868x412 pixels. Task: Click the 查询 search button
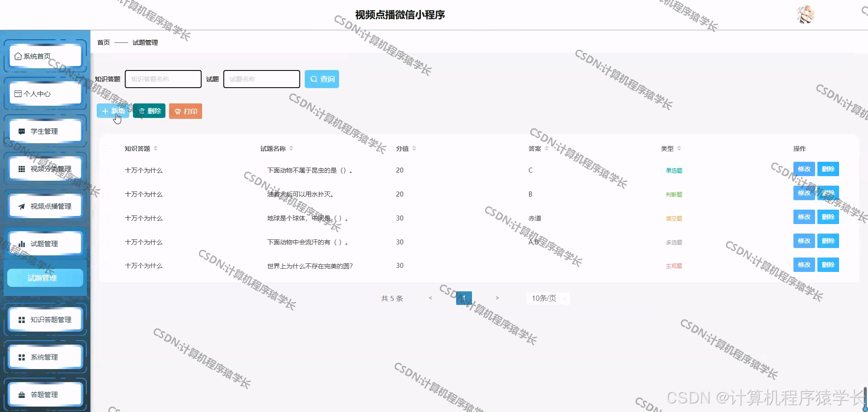click(322, 79)
